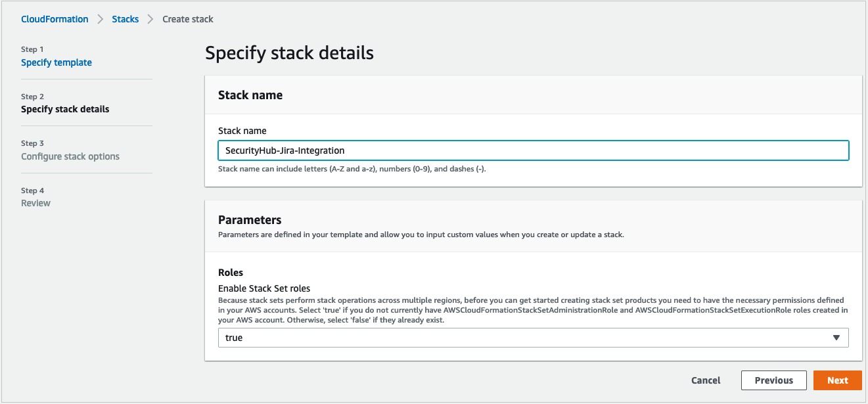868x404 pixels.
Task: Select the Step 2 Specify stack details entry
Action: click(66, 109)
